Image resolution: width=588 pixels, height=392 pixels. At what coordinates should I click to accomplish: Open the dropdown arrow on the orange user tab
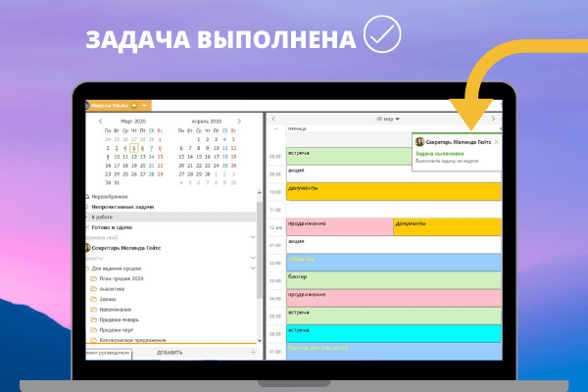[145, 106]
